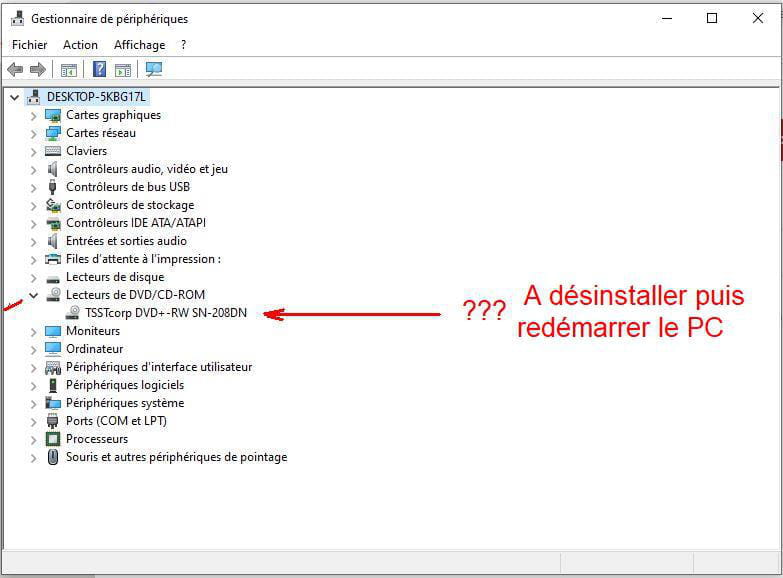Viewport: 783px width, 578px height.
Task: Expand the Cartes réseau category
Action: [x=33, y=134]
